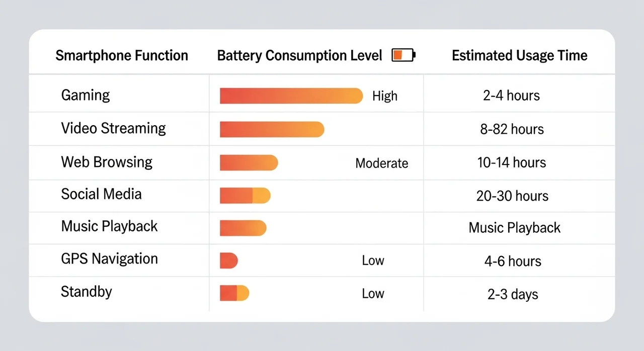Select the GPS Navigation row label
This screenshot has width=644, height=351.
[109, 258]
